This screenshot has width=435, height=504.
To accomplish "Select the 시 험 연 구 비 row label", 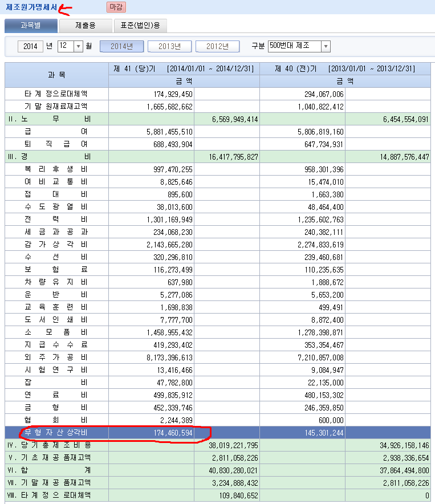I will [56, 369].
